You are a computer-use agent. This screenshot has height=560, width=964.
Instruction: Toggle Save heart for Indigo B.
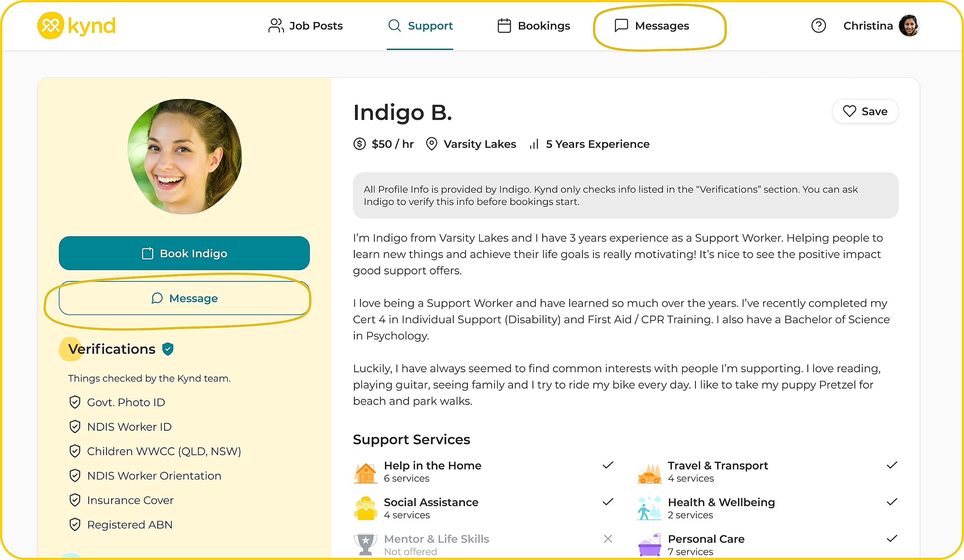pos(865,111)
